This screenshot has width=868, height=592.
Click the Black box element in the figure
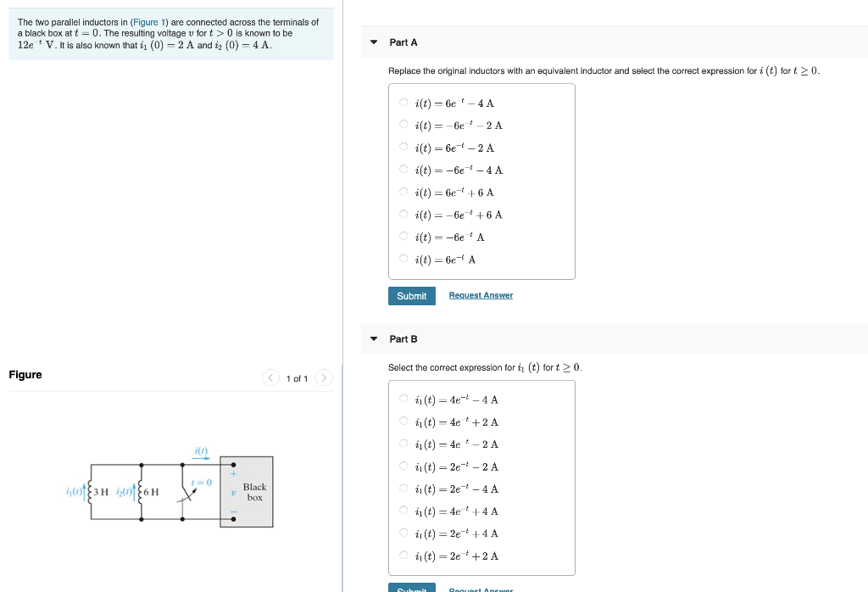pyautogui.click(x=255, y=492)
